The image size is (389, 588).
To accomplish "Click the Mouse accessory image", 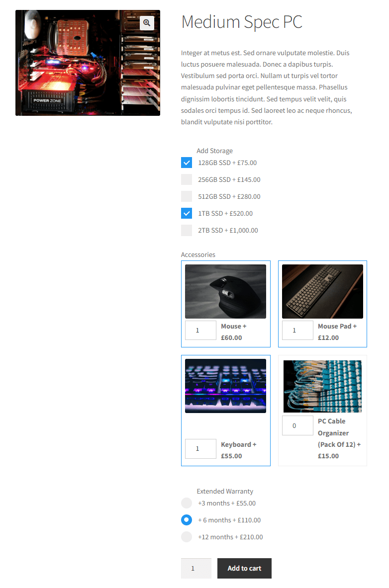I will [226, 292].
